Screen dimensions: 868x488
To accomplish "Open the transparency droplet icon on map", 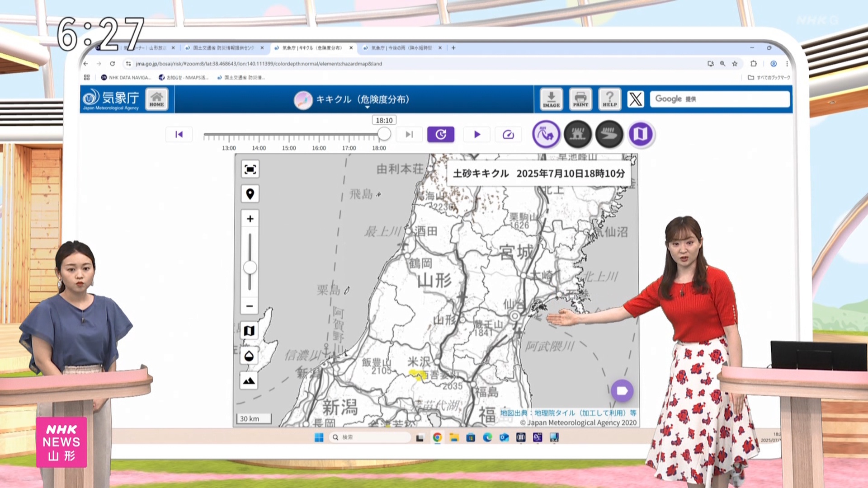I will pos(249,356).
